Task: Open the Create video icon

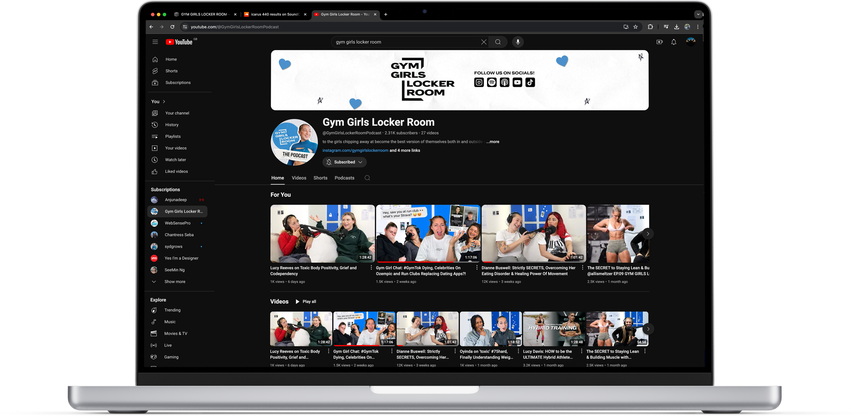Action: pyautogui.click(x=660, y=42)
